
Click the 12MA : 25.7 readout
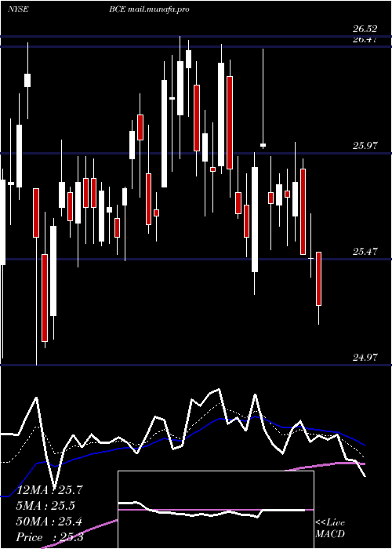(50, 490)
